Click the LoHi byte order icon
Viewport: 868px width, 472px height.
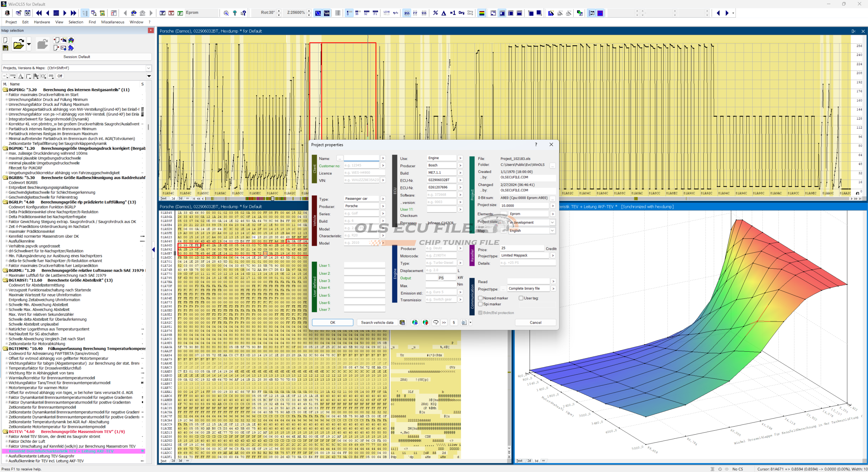[x=387, y=13]
